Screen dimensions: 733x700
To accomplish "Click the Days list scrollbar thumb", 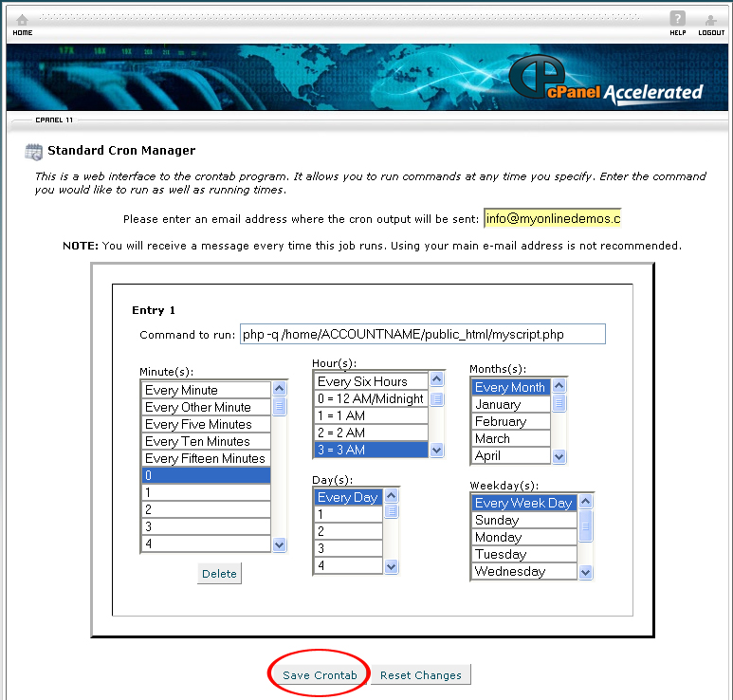I will [392, 511].
